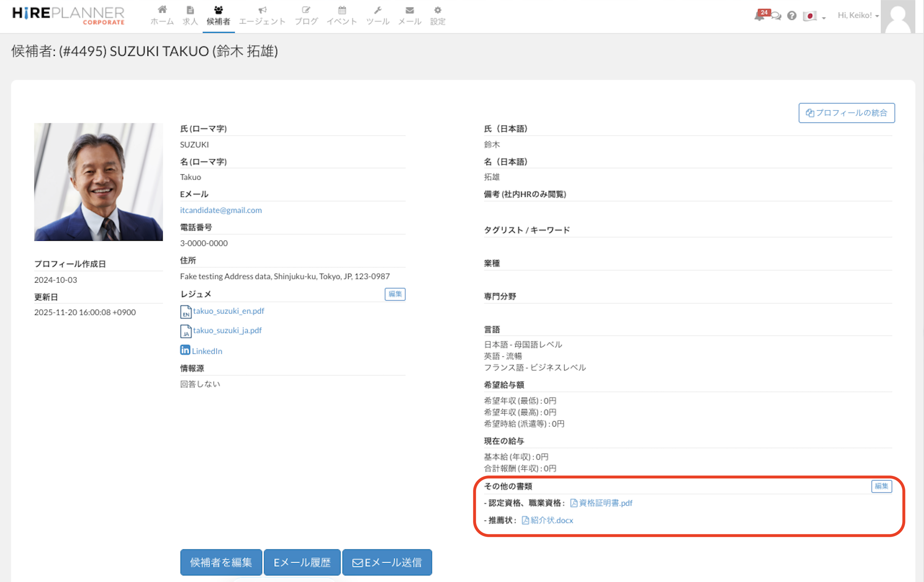Viewport: 924px width, 582px height.
Task: Click the 編集 button beside レジュメ
Action: click(x=395, y=294)
